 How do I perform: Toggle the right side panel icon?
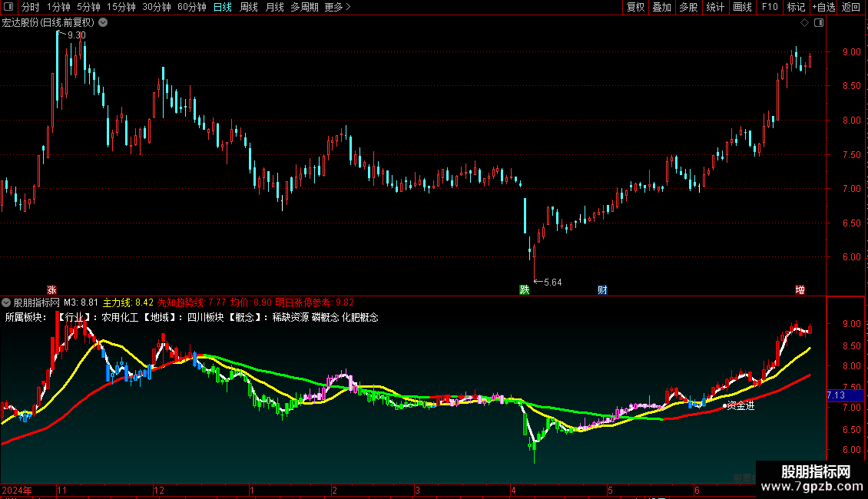click(819, 23)
